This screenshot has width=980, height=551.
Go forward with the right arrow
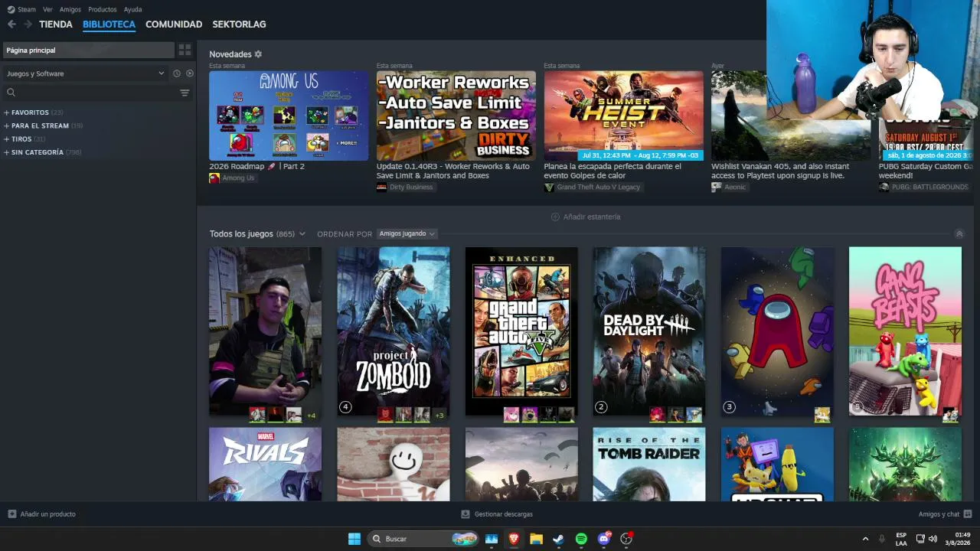28,24
